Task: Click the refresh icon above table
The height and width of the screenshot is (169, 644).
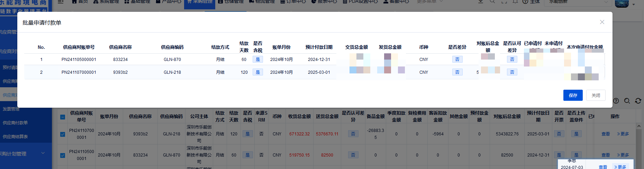Action: coord(638,101)
